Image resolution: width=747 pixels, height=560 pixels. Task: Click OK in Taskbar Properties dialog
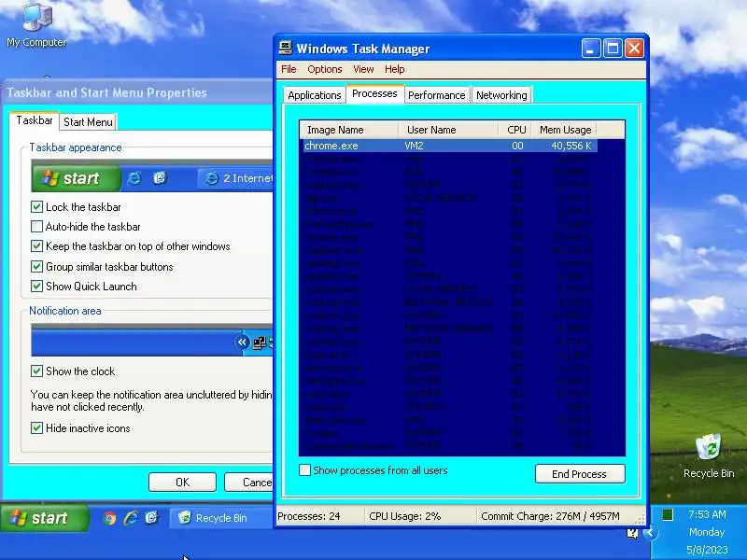[182, 483]
